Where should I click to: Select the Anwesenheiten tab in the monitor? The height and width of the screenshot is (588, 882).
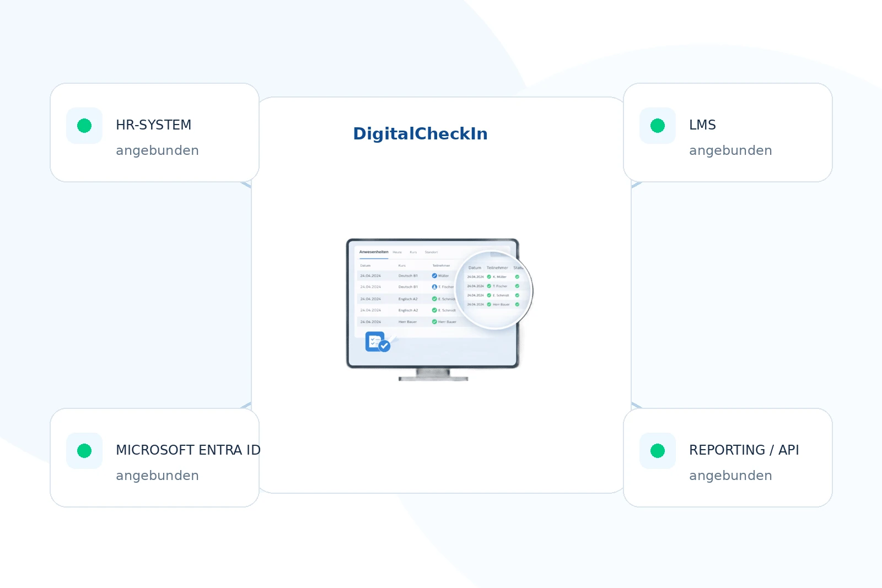374,252
